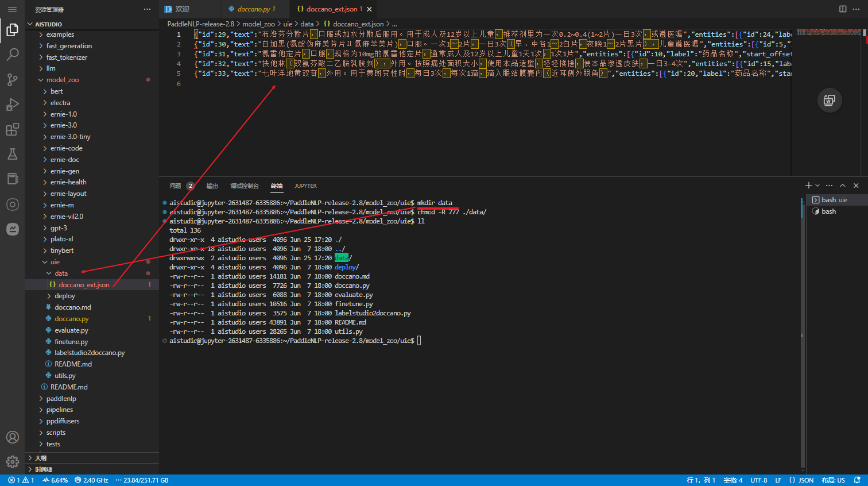Change keyboard layout 布局: US

(834, 480)
